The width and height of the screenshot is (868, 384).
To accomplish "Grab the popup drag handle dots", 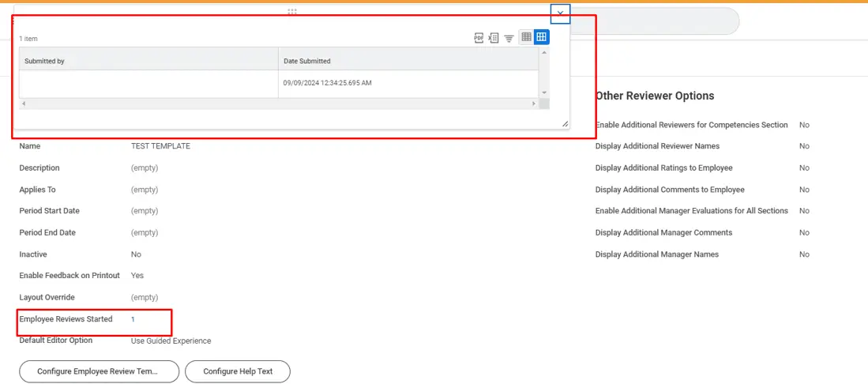I will coord(292,12).
